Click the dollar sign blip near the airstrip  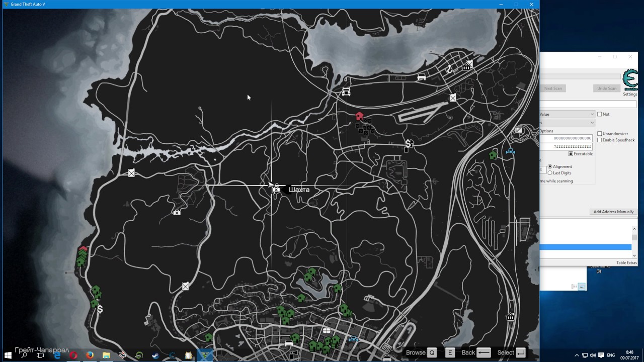409,144
